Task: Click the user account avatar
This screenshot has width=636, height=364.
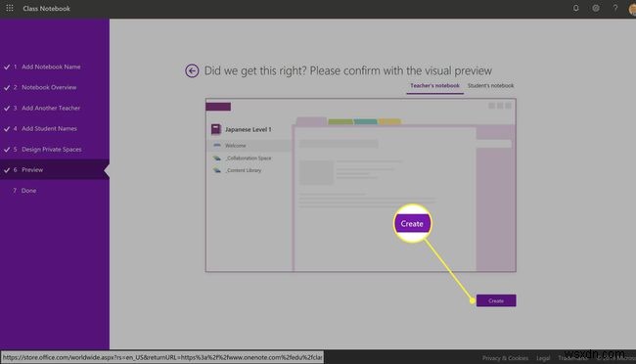Action: [x=632, y=9]
